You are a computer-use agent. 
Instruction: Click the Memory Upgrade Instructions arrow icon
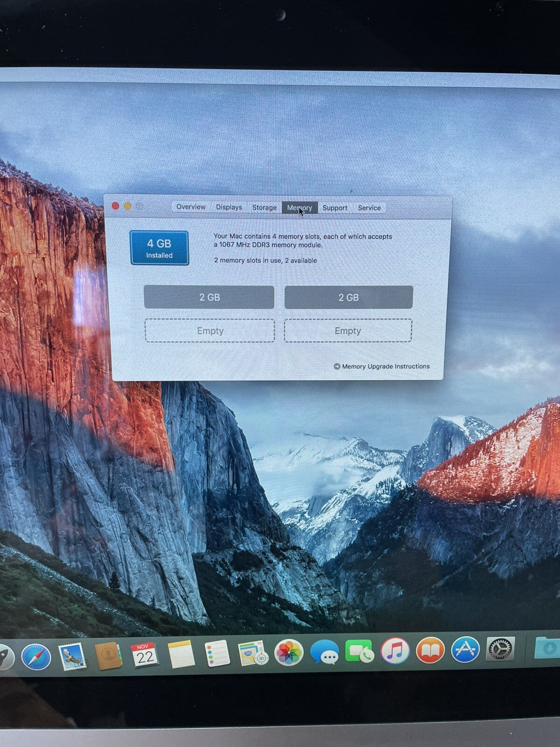coord(337,366)
